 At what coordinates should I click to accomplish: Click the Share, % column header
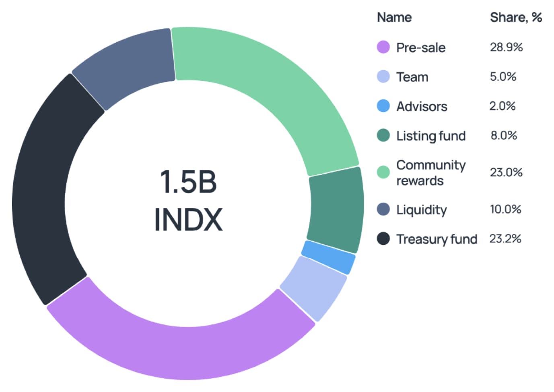tap(516, 17)
